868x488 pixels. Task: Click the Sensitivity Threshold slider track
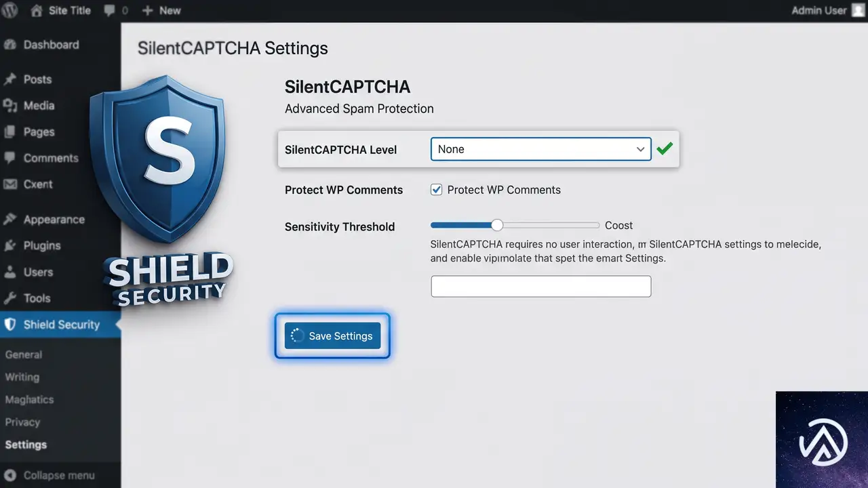coord(515,225)
